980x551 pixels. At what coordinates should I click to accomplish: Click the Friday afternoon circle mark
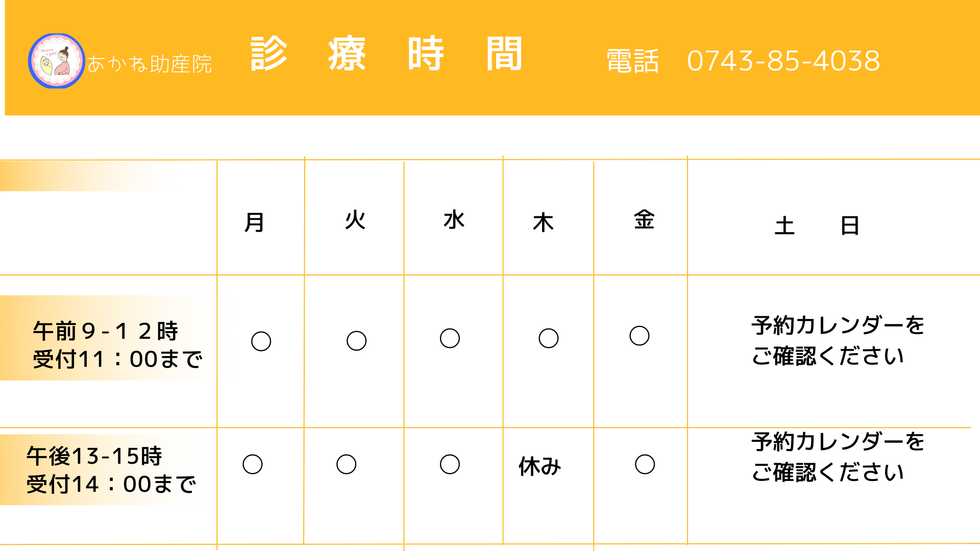(x=645, y=464)
